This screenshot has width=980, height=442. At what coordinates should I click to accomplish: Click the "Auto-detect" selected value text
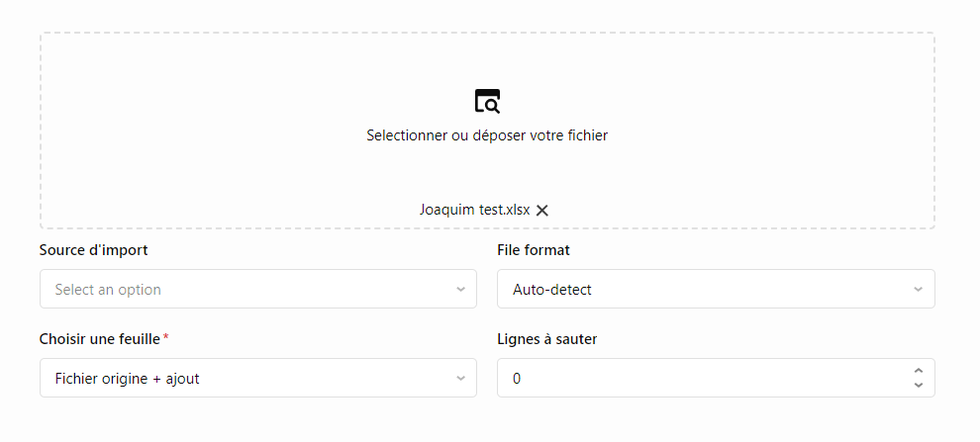tap(552, 290)
